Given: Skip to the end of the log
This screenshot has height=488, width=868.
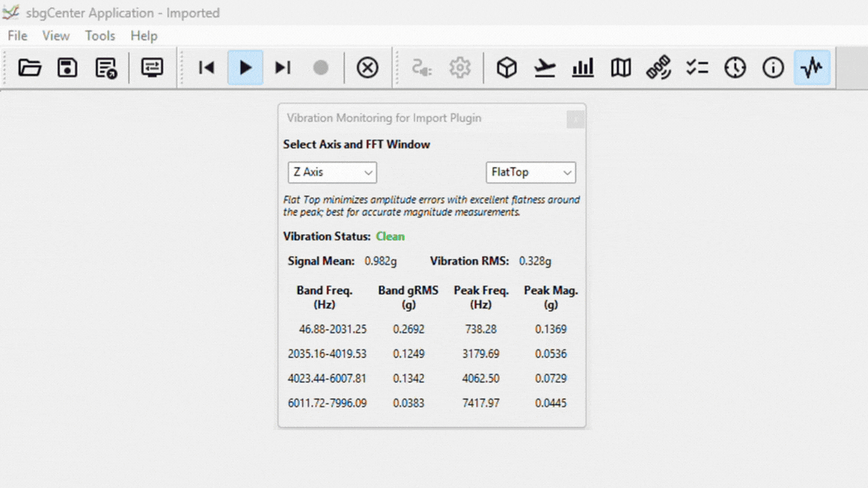Looking at the screenshot, I should click(x=283, y=67).
